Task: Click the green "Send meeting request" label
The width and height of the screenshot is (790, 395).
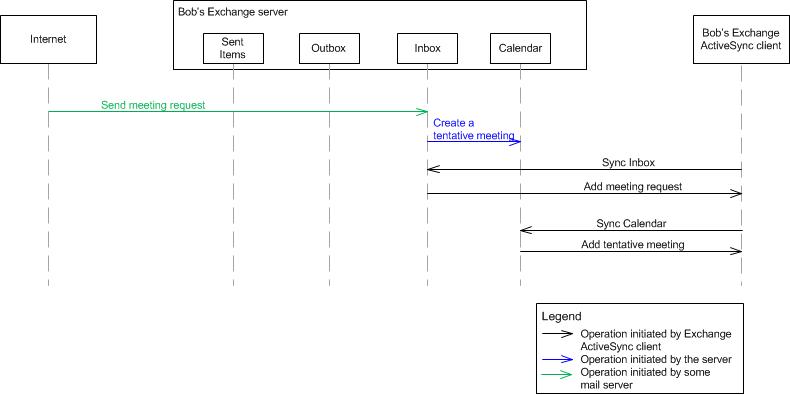Action: pos(153,105)
